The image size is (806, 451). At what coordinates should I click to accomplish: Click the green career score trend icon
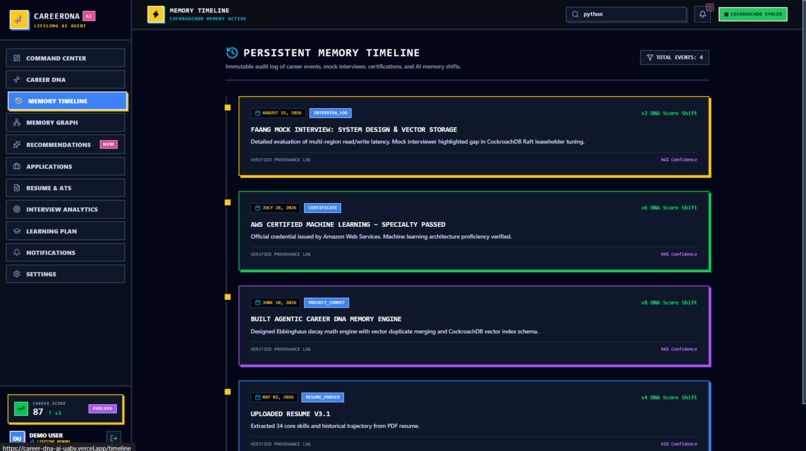[x=21, y=409]
